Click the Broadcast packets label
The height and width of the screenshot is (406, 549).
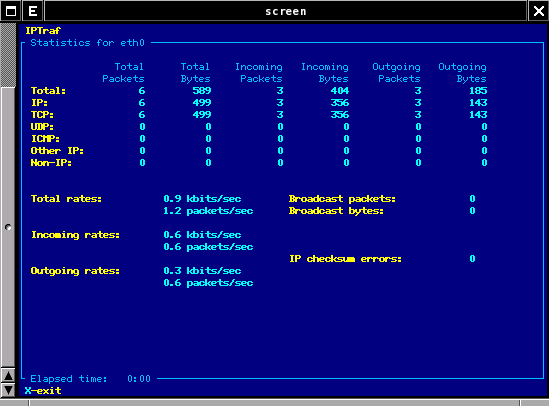[x=342, y=199]
